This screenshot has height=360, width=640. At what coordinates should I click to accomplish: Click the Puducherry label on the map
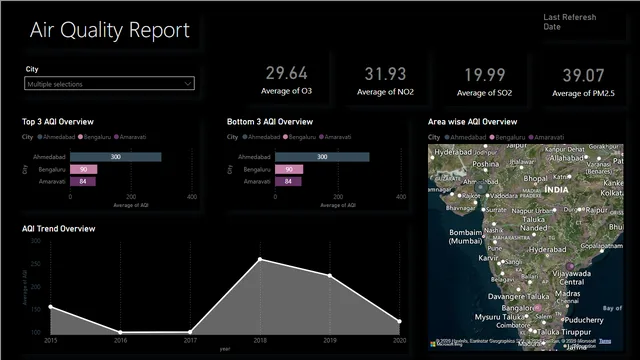click(584, 320)
